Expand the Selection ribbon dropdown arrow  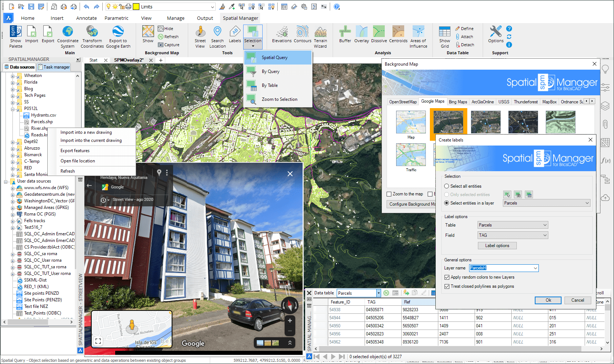tap(253, 46)
